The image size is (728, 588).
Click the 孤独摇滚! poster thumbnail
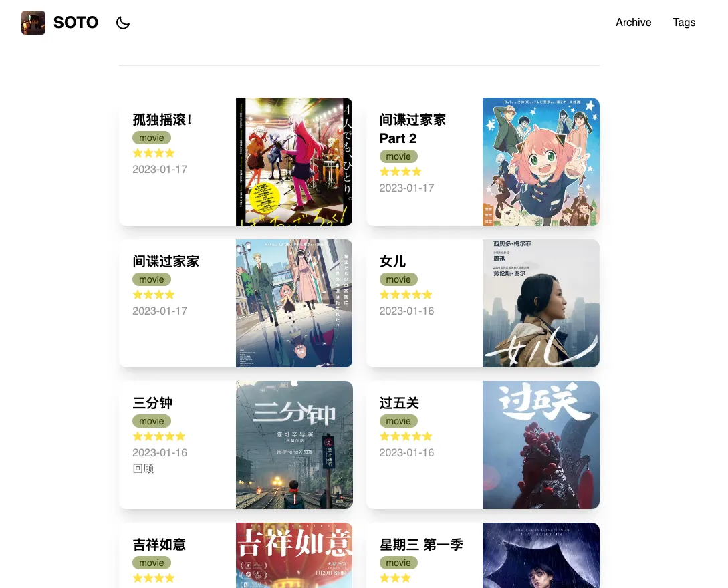tap(294, 162)
